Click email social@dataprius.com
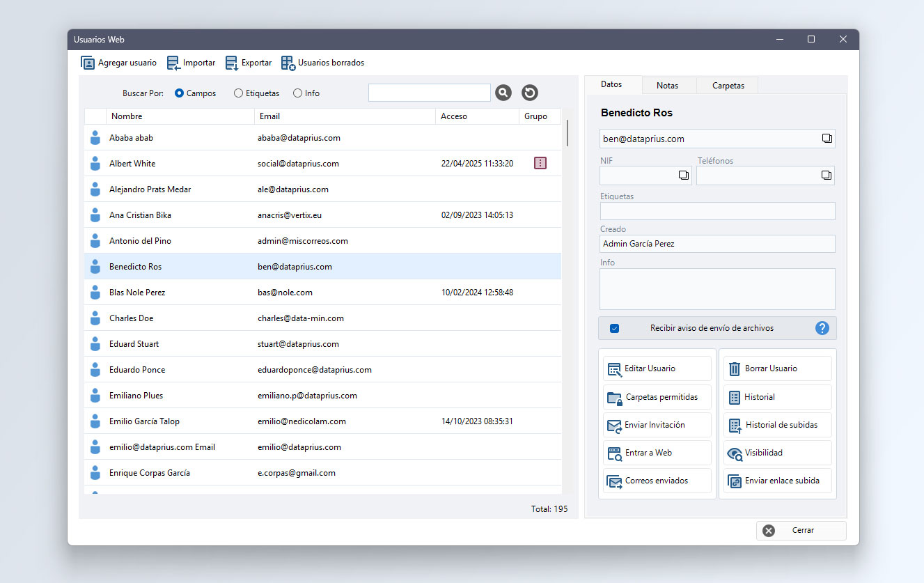The height and width of the screenshot is (583, 924). click(x=298, y=164)
